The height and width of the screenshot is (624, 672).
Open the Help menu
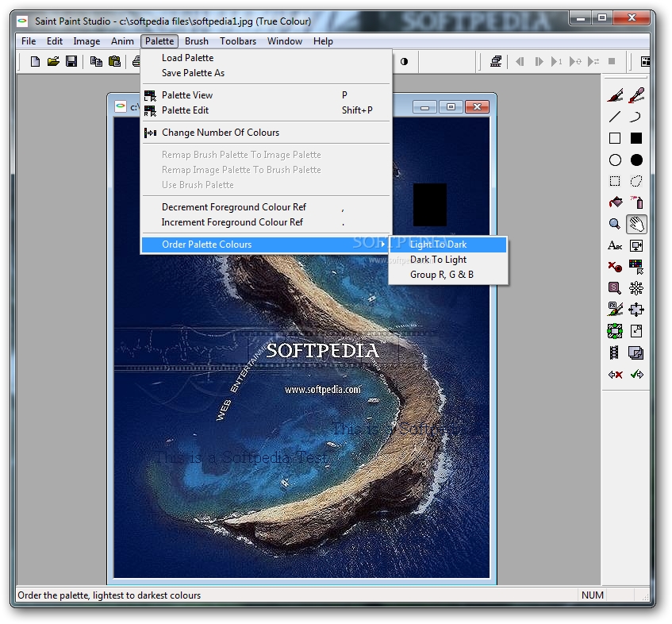323,41
